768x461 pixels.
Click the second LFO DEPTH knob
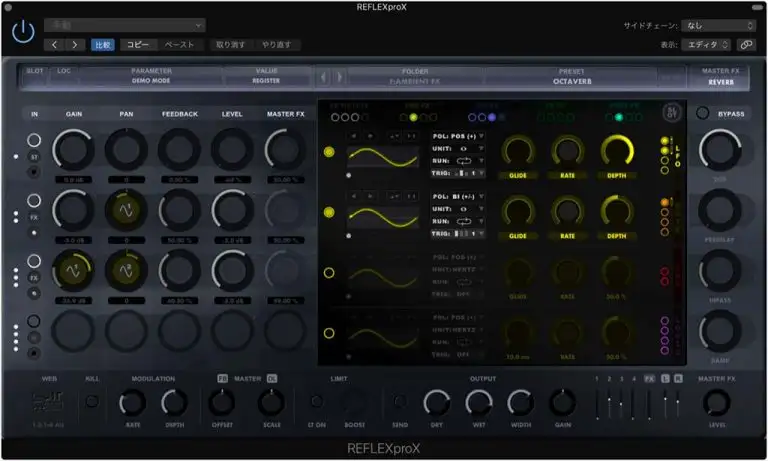[617, 213]
